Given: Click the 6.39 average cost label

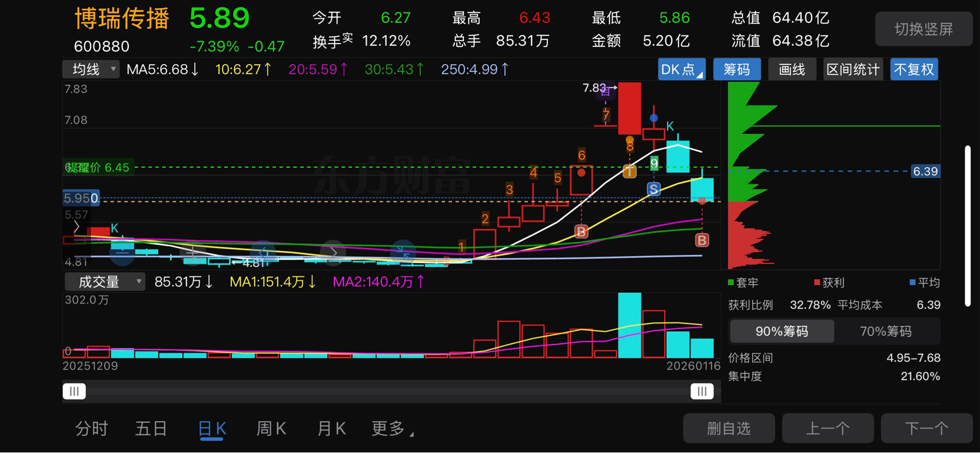Looking at the screenshot, I should [925, 171].
